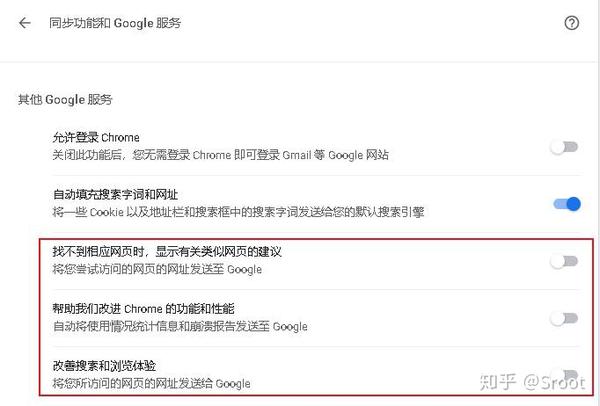600x406 pixels.
Task: Click the 同步功能和 Google 服务 page title
Action: coord(115,23)
